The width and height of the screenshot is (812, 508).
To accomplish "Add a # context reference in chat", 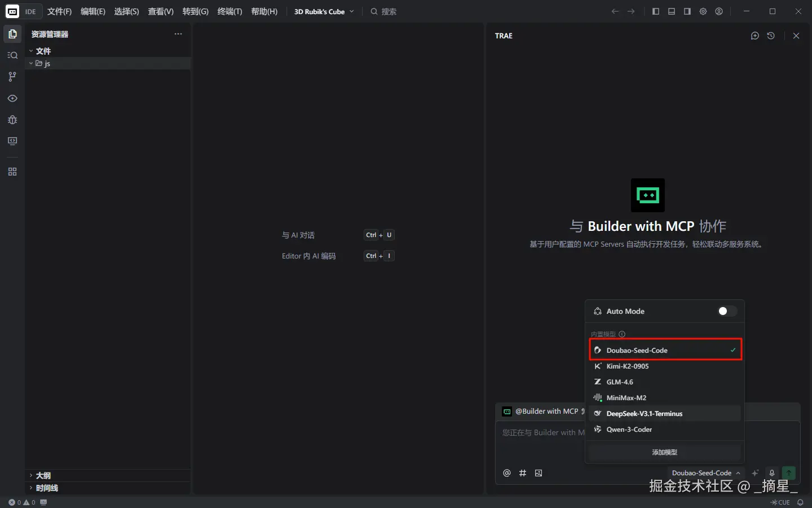I will [523, 473].
